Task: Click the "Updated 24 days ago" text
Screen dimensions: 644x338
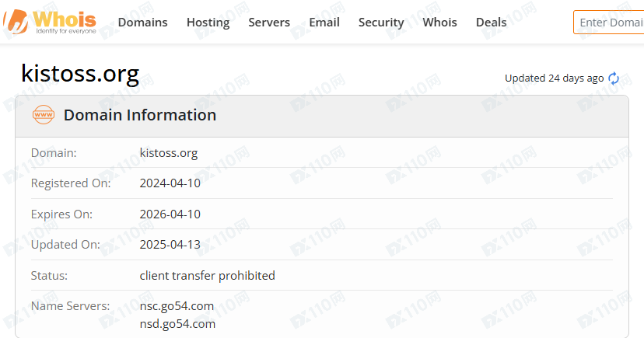Action: (x=554, y=78)
